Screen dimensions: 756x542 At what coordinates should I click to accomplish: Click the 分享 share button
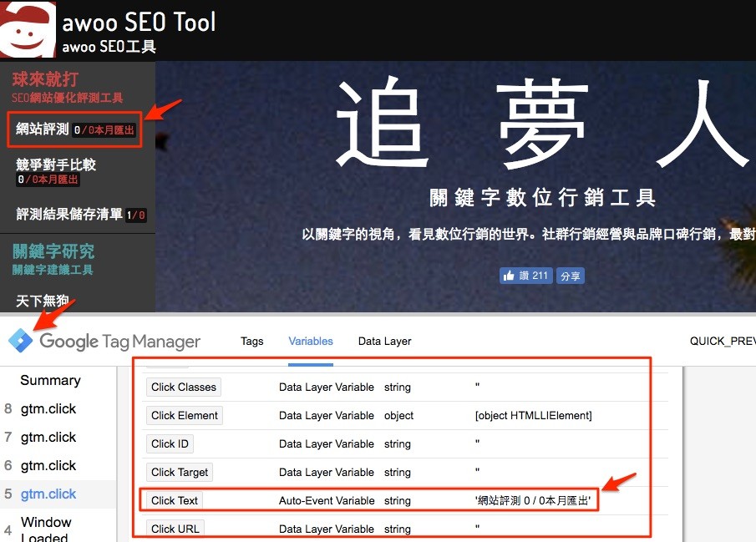(x=570, y=275)
